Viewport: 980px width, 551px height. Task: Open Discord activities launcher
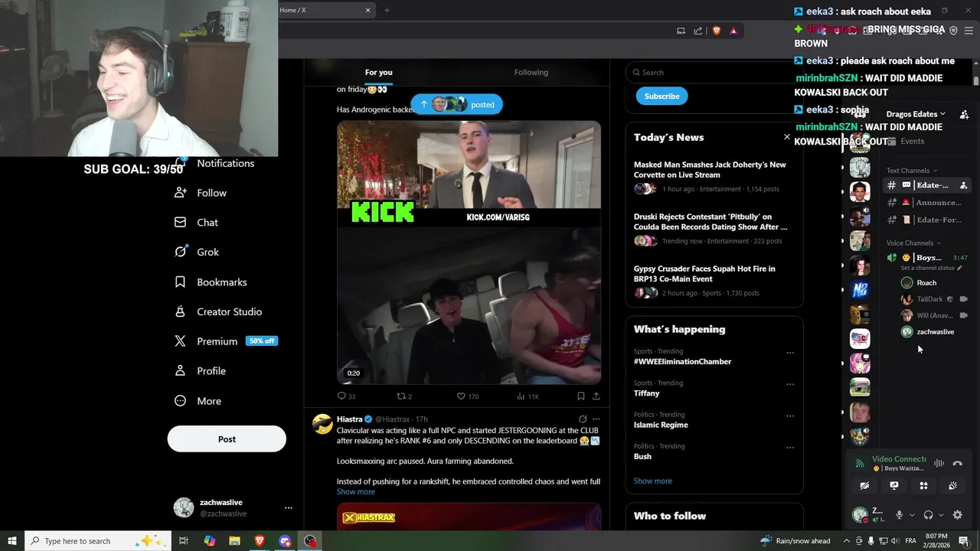click(923, 485)
